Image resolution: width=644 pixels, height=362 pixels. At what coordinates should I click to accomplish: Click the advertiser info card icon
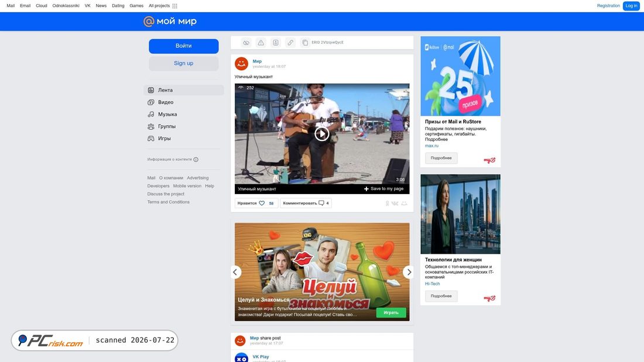click(276, 42)
